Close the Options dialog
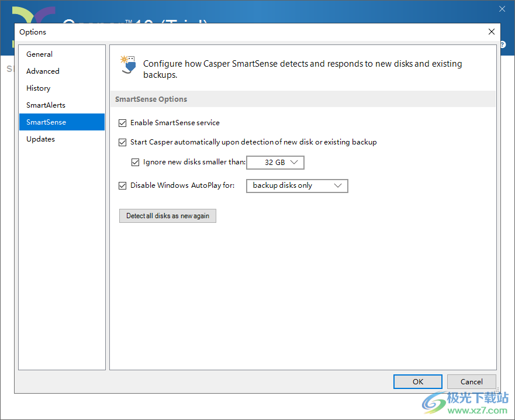The height and width of the screenshot is (420, 515). 491,32
